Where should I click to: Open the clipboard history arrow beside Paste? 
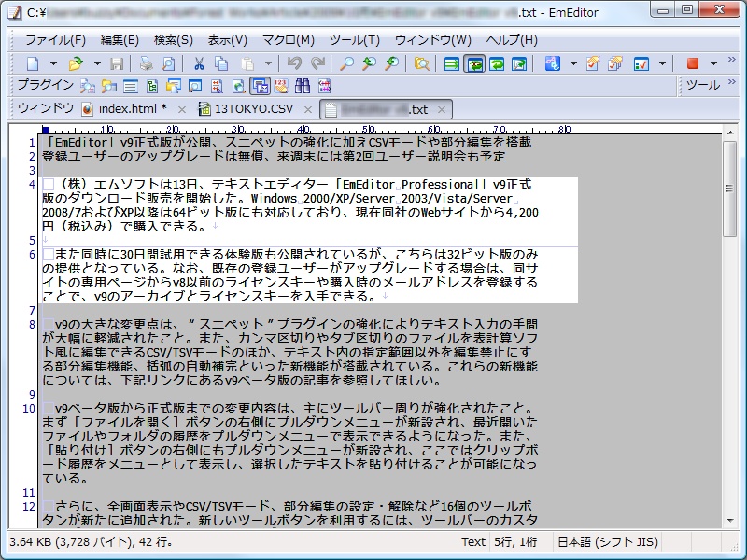[x=268, y=63]
